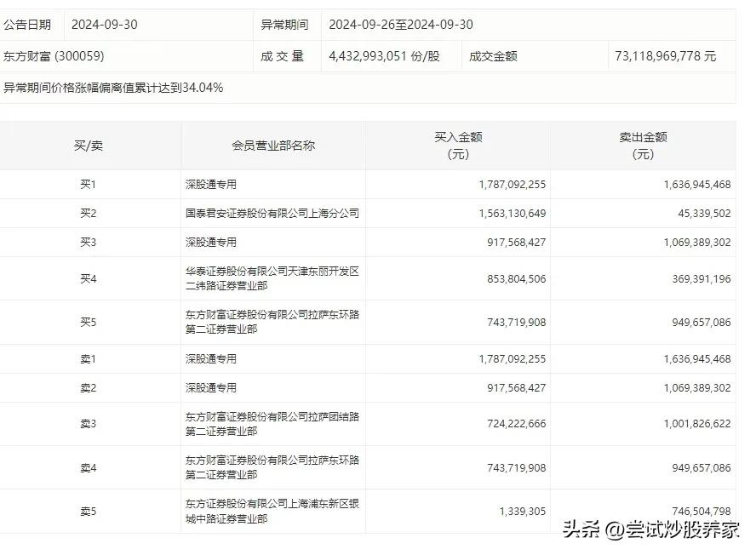The height and width of the screenshot is (555, 756).
Task: Select the turnover 73,118,969,778 元
Action: tap(666, 56)
